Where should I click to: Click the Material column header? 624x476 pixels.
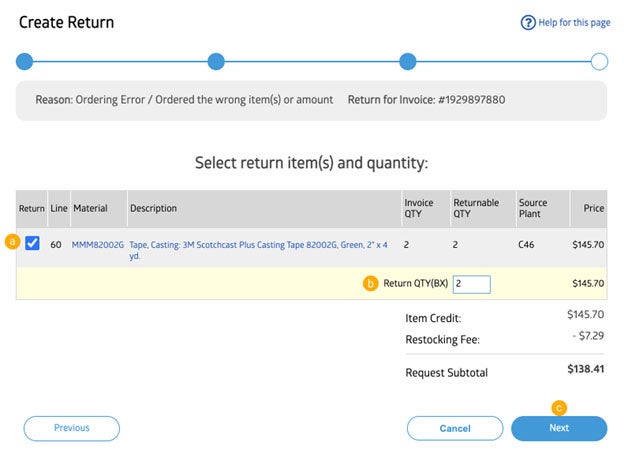pos(89,208)
